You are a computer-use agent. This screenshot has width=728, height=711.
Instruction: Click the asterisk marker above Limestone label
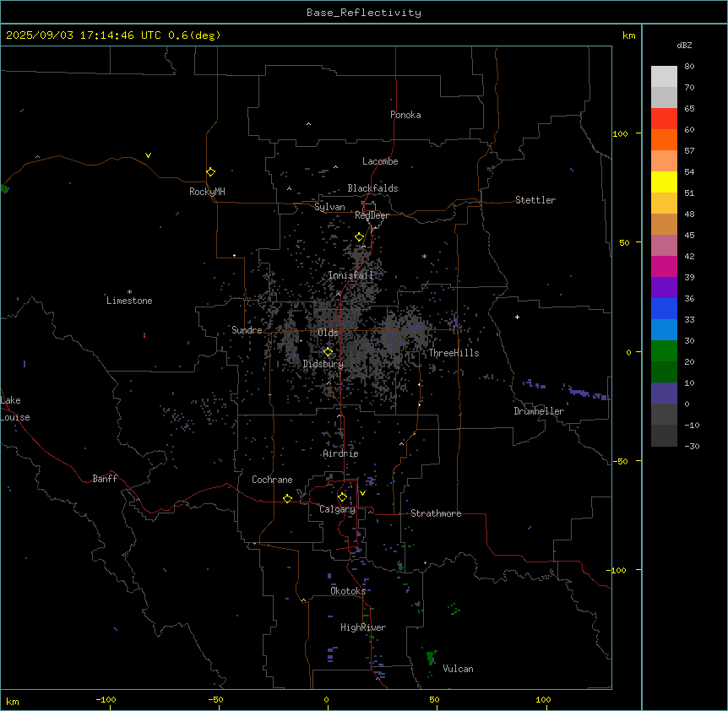coord(129,292)
